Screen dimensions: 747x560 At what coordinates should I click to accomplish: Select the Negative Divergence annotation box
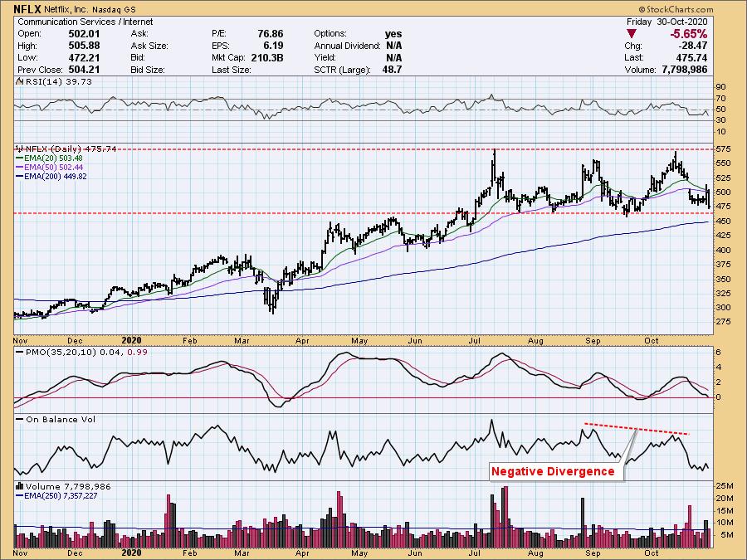[x=553, y=471]
